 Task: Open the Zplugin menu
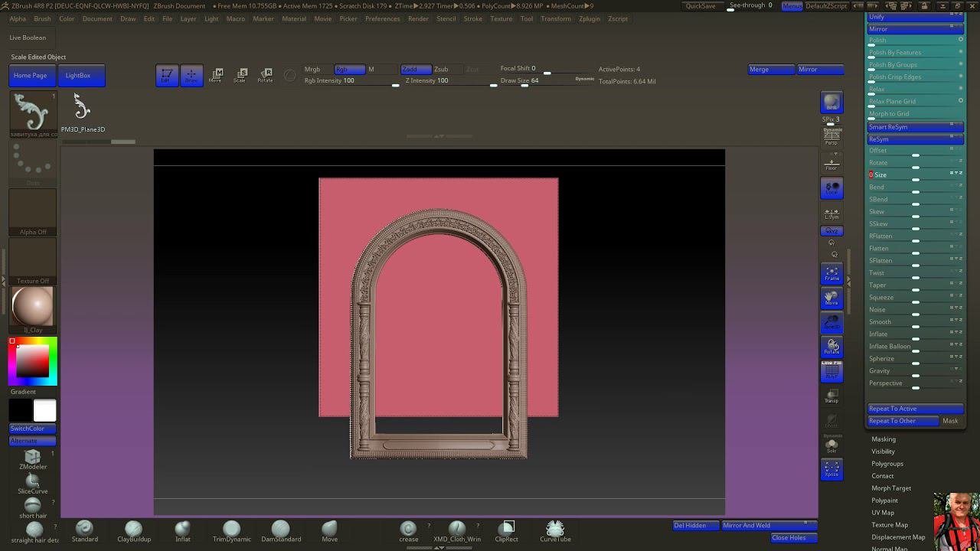(589, 18)
